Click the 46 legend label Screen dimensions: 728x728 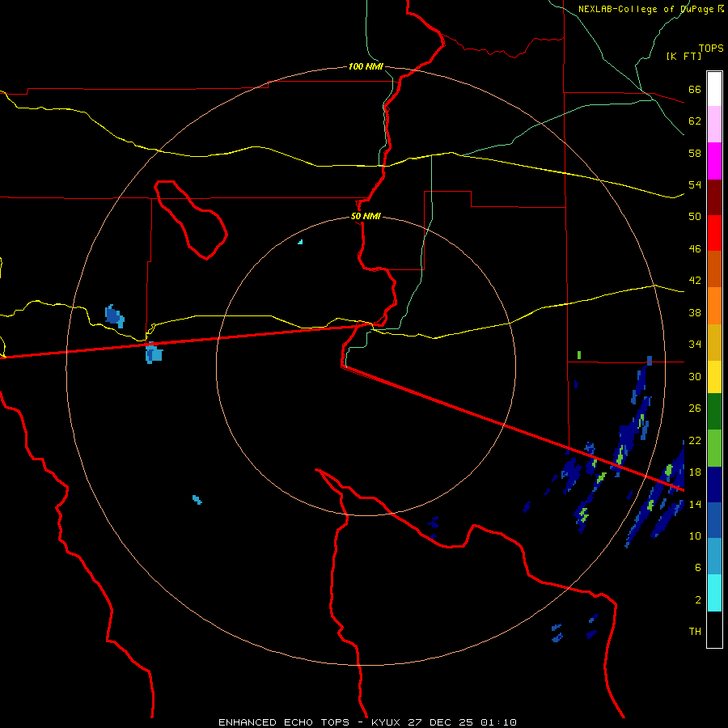point(695,249)
